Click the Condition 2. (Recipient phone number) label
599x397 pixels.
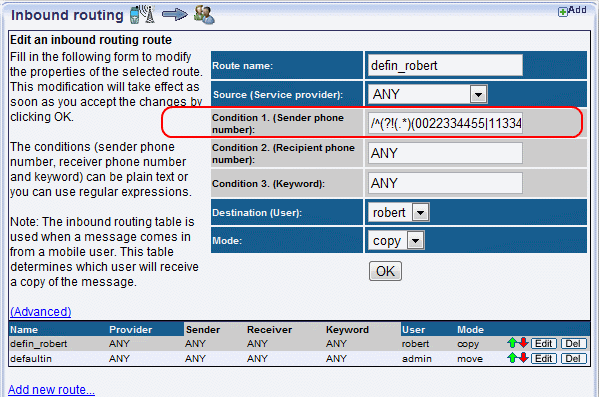click(283, 154)
